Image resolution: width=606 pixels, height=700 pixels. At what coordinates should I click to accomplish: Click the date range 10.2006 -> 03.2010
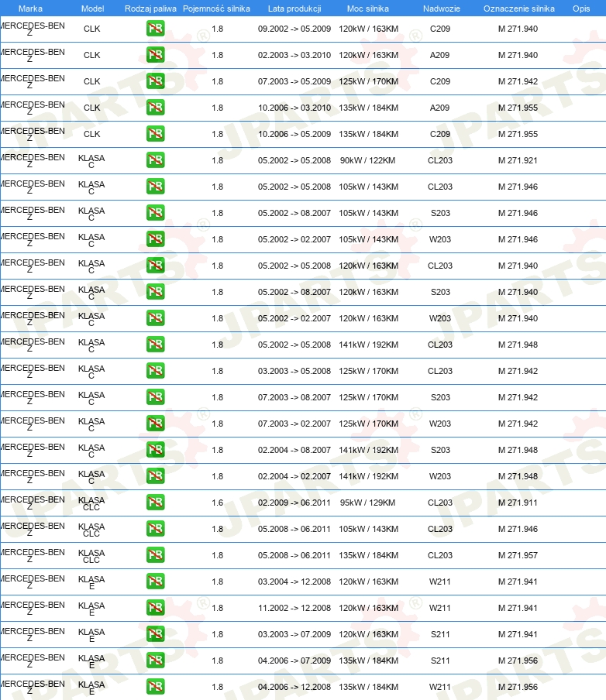pyautogui.click(x=294, y=108)
